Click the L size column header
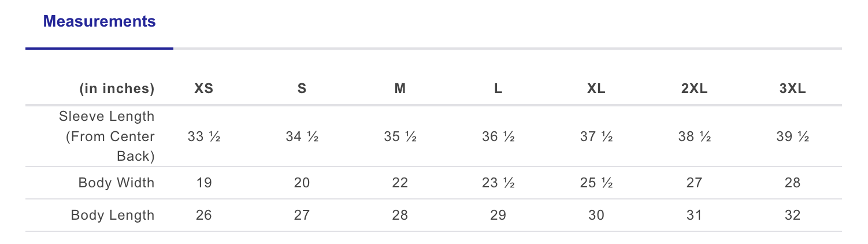The image size is (868, 244). 498,89
